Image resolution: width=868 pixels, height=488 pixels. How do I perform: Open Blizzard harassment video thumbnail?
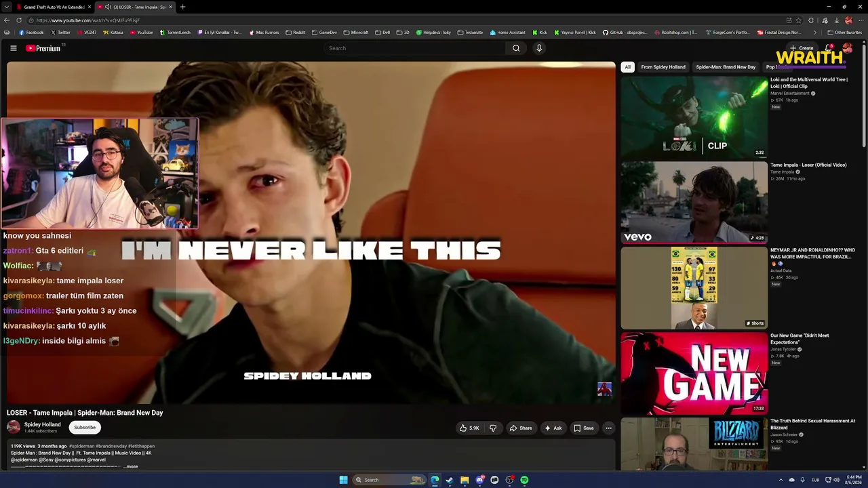point(694,444)
